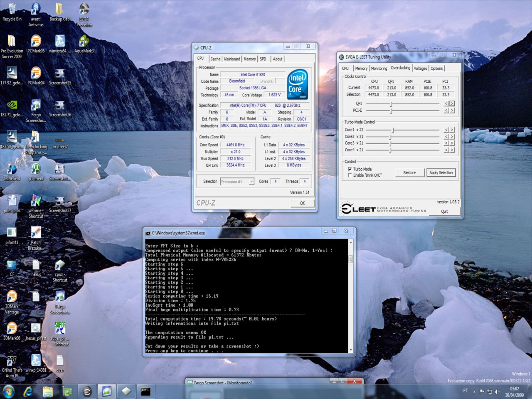The image size is (532, 399).
Task: Open the Backup Gabi folder icon
Action: (x=60, y=12)
